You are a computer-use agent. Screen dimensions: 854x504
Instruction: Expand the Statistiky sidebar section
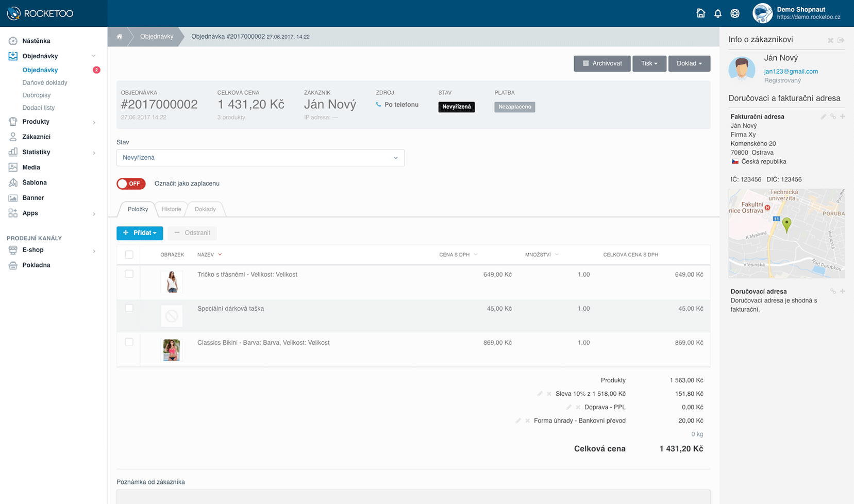point(94,153)
